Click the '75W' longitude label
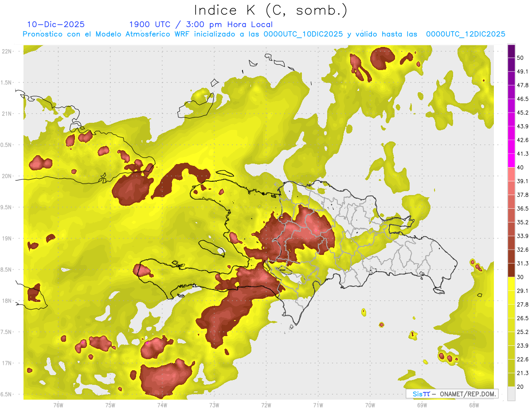This screenshot has height=411, width=532. [110, 405]
